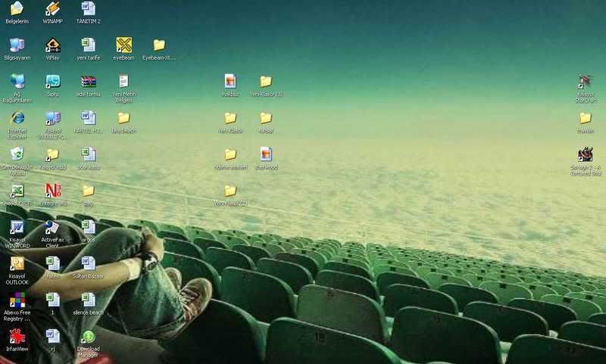606x364 pixels.
Task: Open the adsl formu WinRAR archive
Action: click(x=88, y=81)
